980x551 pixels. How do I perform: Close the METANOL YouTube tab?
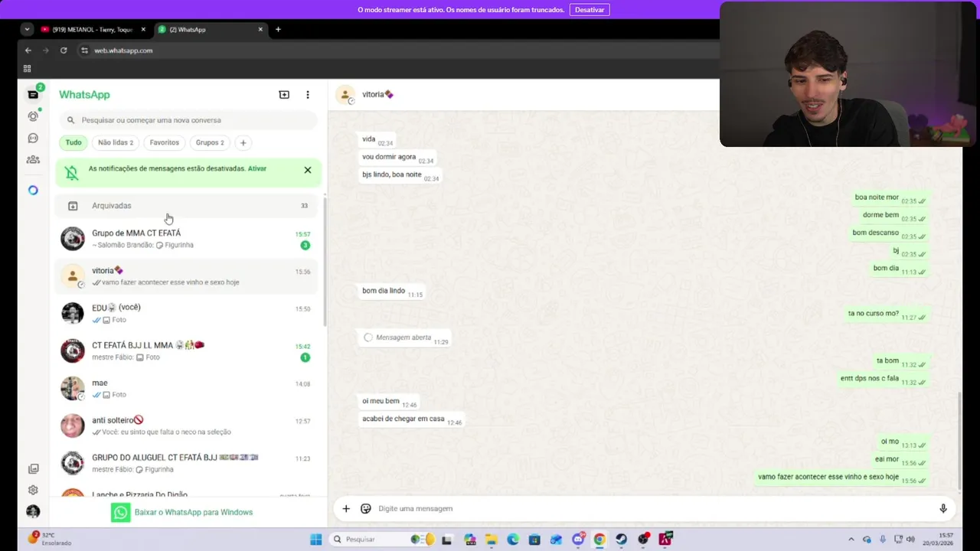pyautogui.click(x=143, y=29)
